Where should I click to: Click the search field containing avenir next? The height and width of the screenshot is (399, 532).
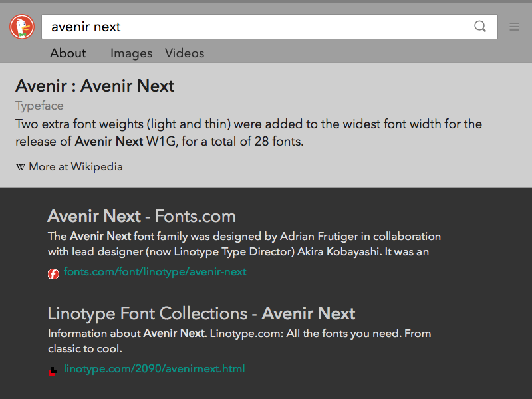click(x=269, y=27)
